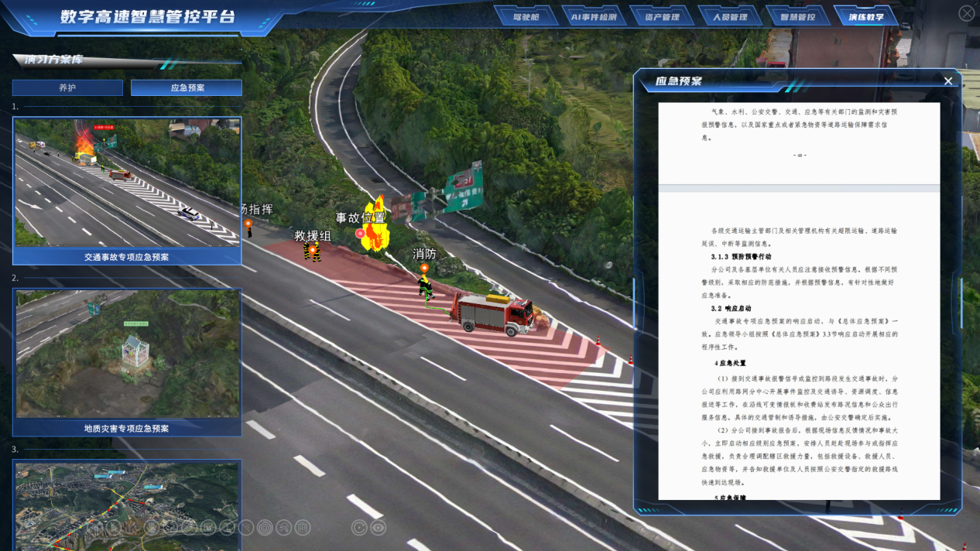Open the traffic accident scene thumbnail
The height and width of the screenshot is (551, 980).
(127, 183)
